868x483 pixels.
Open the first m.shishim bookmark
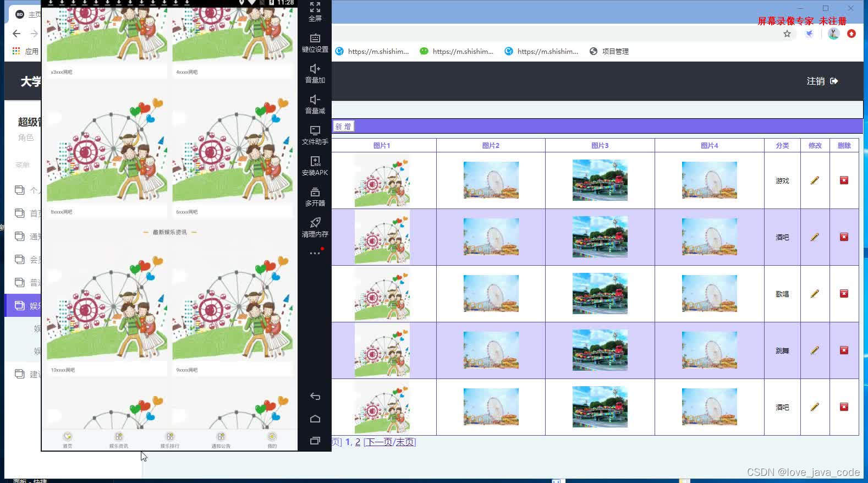372,51
